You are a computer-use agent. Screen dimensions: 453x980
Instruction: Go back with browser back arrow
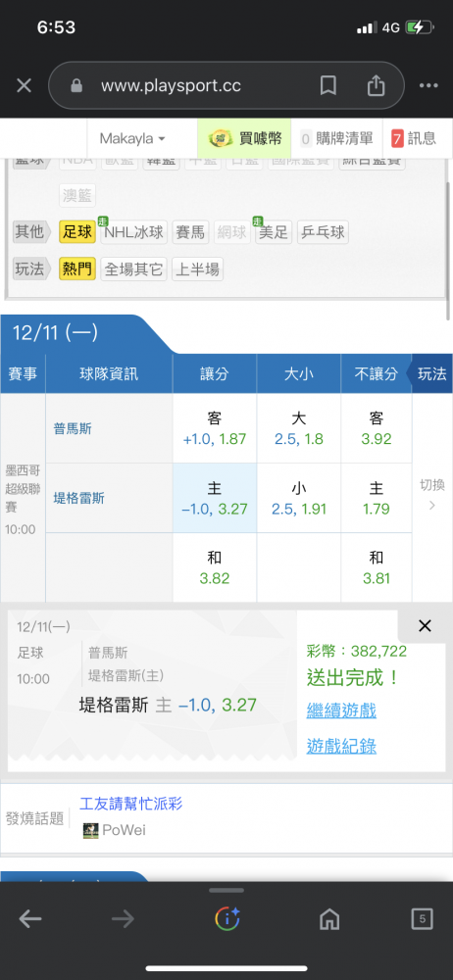click(30, 918)
